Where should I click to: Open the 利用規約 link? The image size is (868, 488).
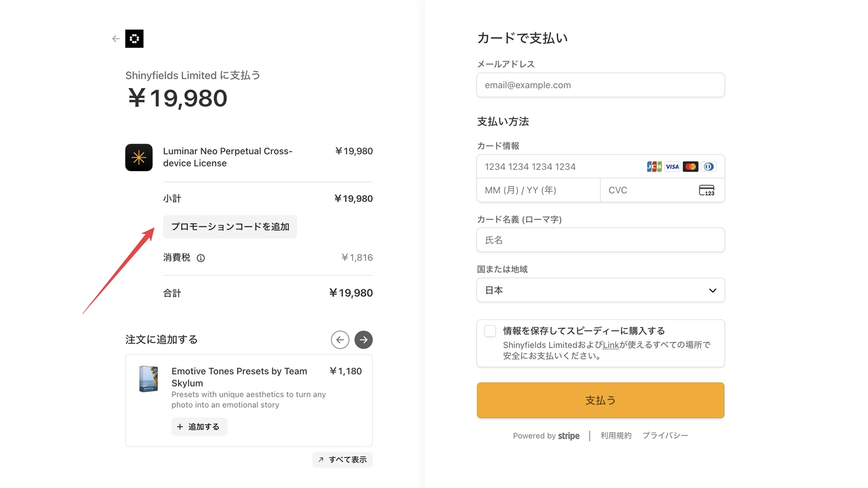(x=616, y=435)
